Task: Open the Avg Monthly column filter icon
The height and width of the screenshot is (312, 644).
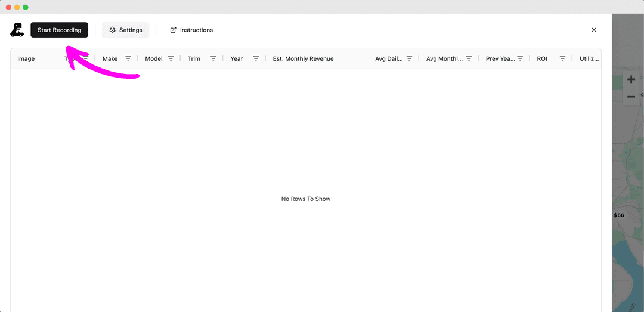Action: (469, 58)
